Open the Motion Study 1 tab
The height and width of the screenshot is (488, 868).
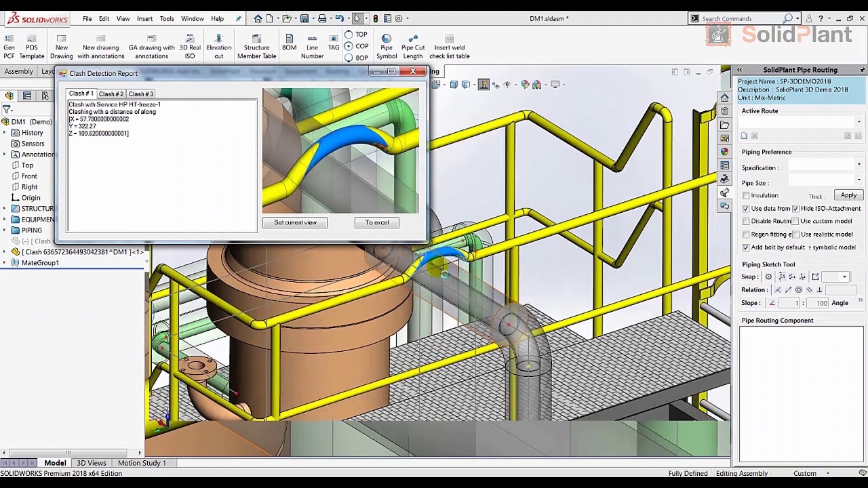(x=142, y=463)
